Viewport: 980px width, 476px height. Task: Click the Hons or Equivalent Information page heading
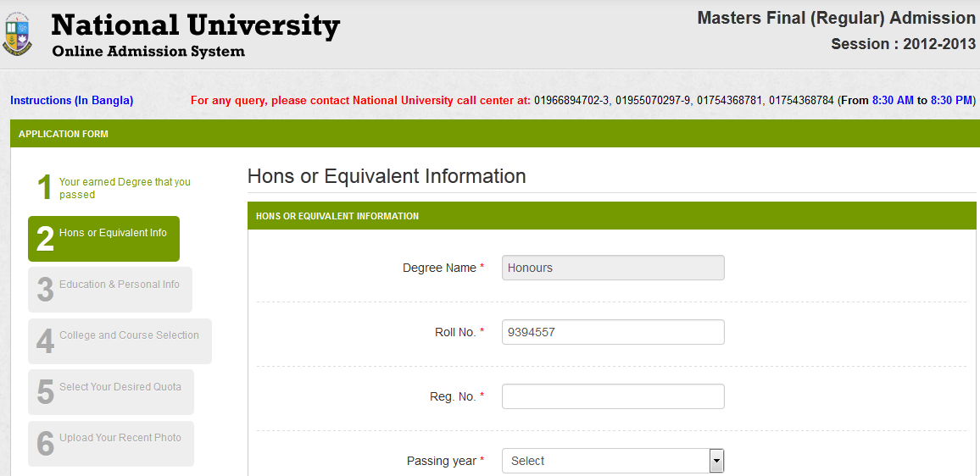coord(387,176)
